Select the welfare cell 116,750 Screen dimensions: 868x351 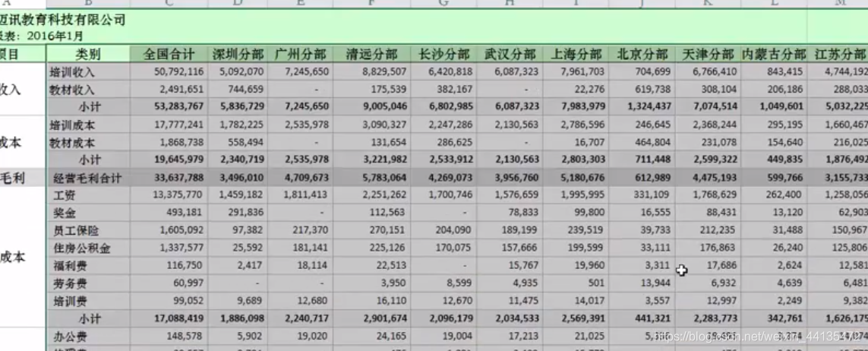(169, 267)
